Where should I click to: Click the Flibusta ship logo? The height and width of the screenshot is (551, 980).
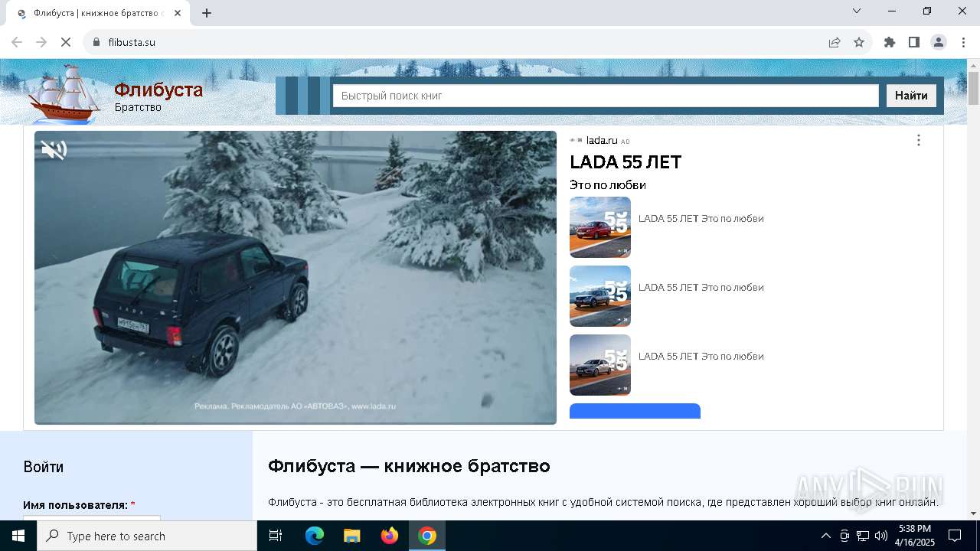tap(65, 93)
